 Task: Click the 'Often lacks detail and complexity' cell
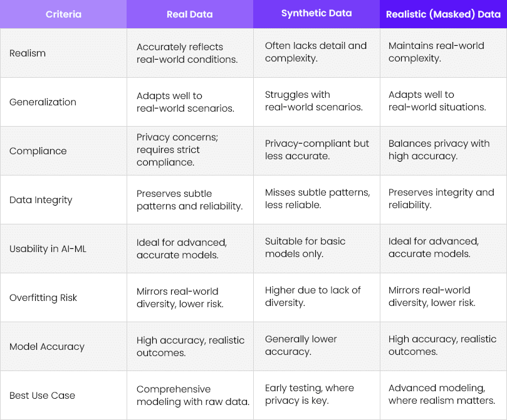(x=316, y=52)
